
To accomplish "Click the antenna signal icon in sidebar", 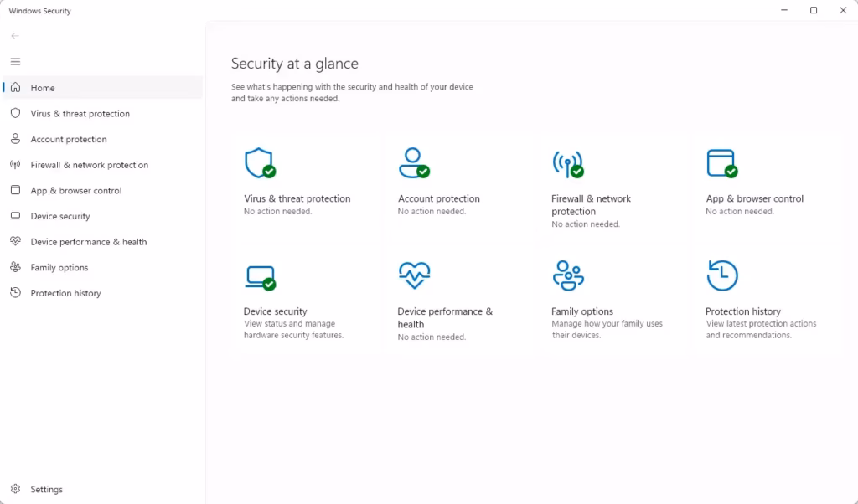I will (15, 165).
